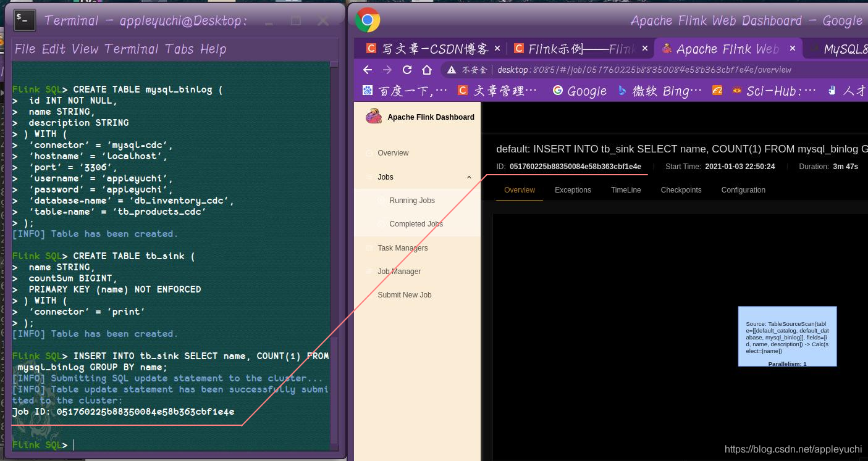Select the TableSourceScan node in the job graph

[787, 336]
